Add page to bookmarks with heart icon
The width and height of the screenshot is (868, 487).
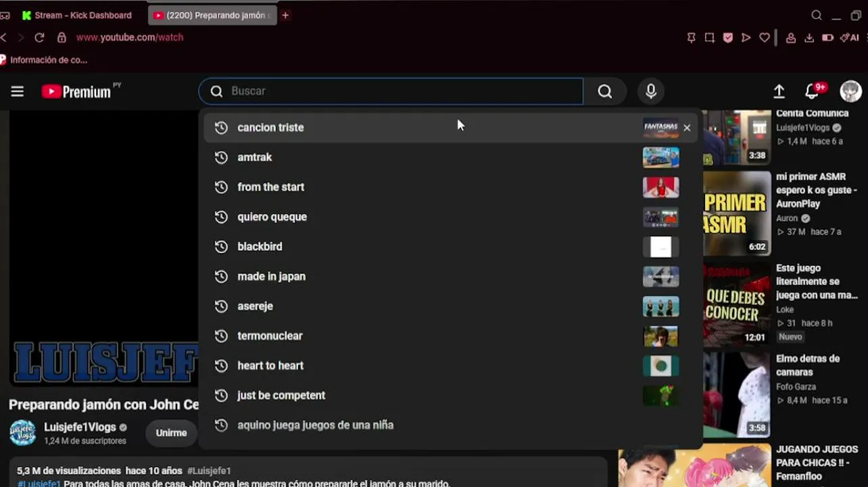[x=765, y=38]
